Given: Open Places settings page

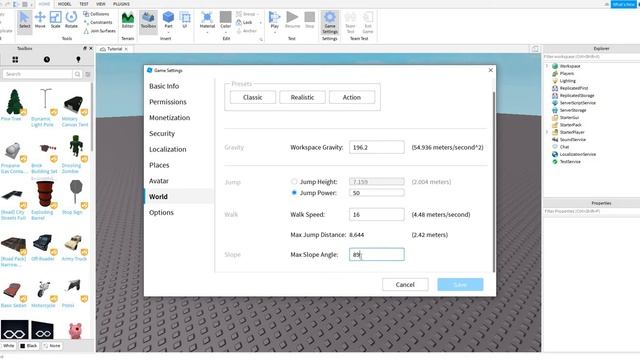Looking at the screenshot, I should (159, 165).
